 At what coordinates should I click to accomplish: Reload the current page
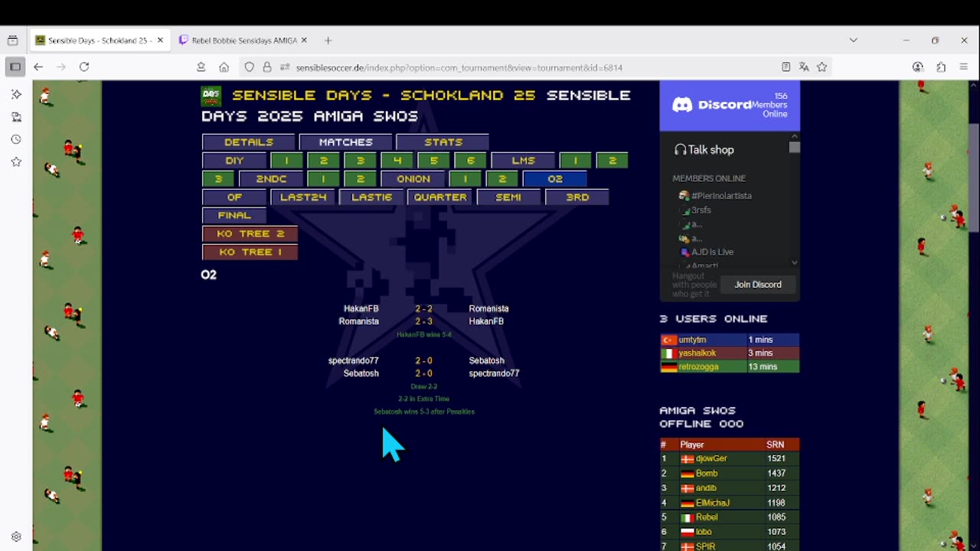coord(84,67)
